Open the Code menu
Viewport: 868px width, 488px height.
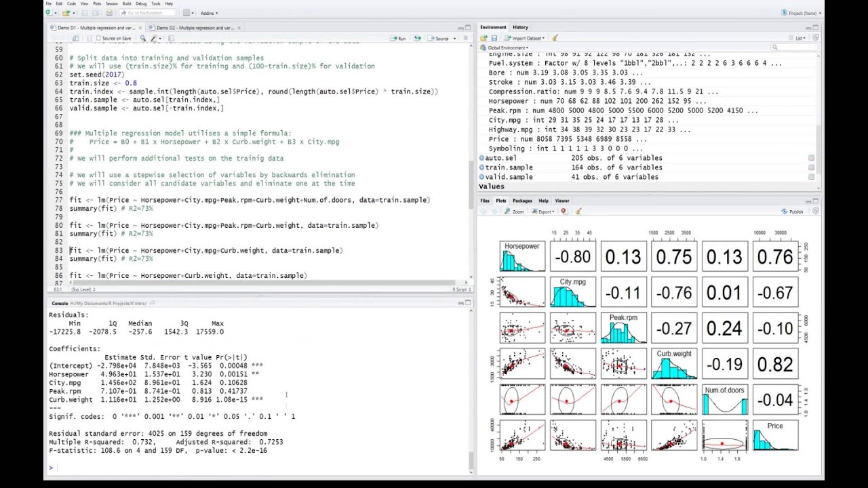[x=71, y=3]
